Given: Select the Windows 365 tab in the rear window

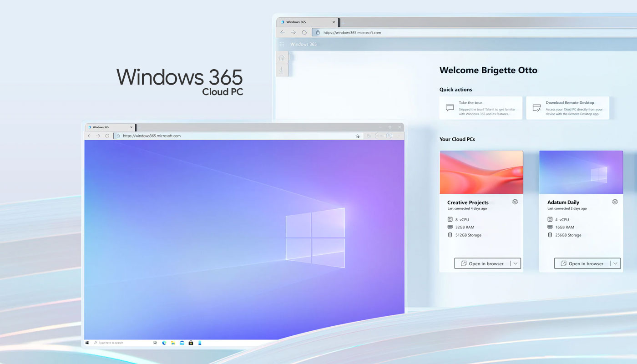Looking at the screenshot, I should click(308, 22).
